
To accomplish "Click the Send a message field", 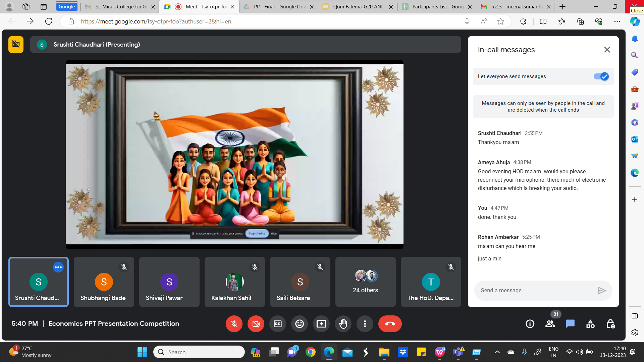I will (535, 291).
